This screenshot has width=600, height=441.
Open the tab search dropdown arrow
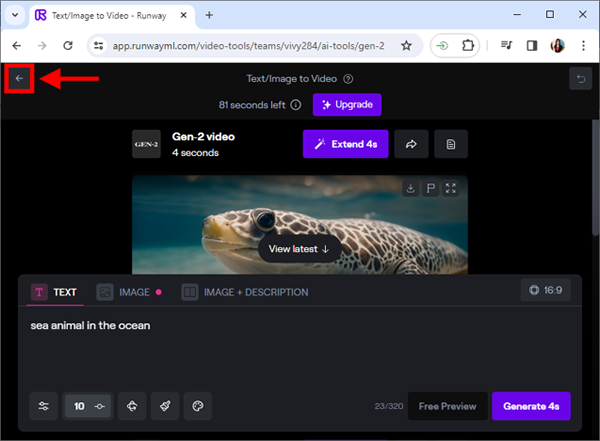click(15, 15)
